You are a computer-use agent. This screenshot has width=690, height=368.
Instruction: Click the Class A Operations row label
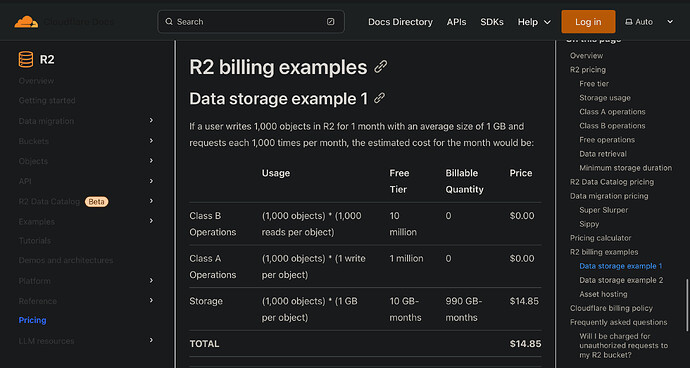point(213,266)
